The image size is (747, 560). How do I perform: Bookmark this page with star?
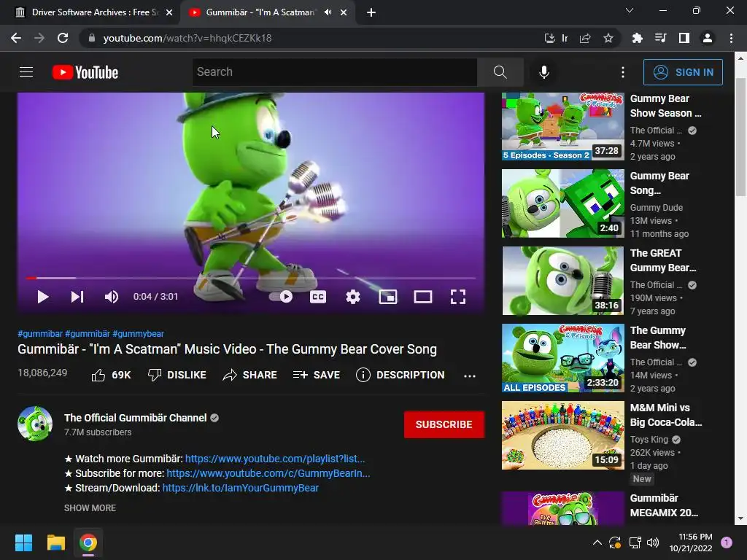(608, 38)
